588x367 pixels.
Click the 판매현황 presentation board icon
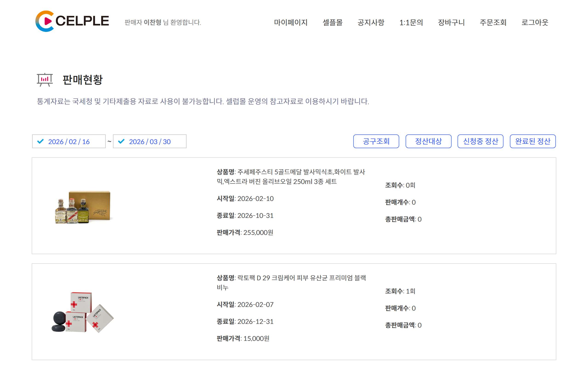(45, 79)
